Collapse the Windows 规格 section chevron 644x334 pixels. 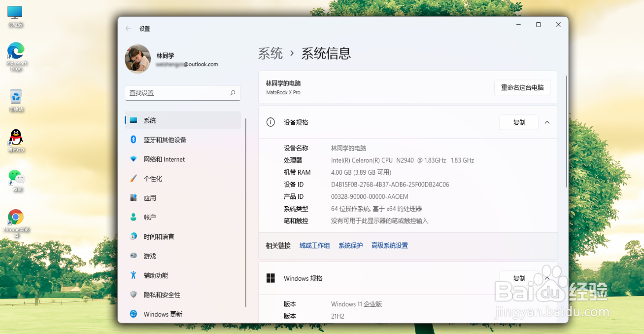(x=547, y=278)
